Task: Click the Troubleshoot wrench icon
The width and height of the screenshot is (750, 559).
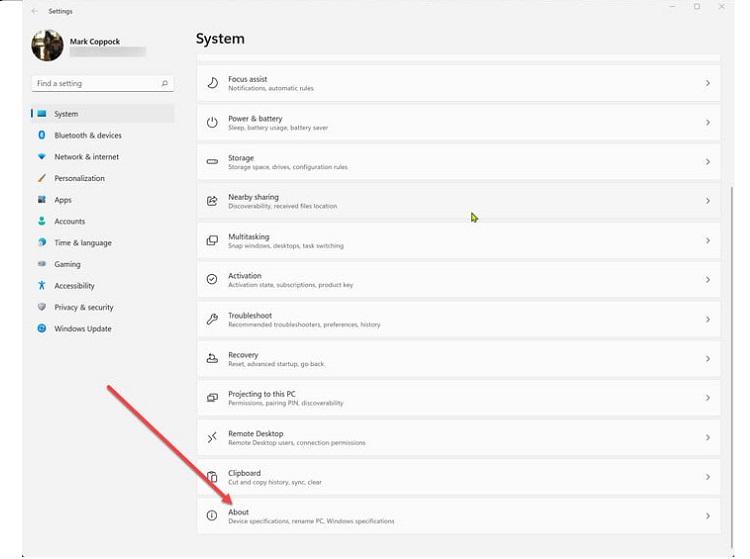Action: [212, 319]
